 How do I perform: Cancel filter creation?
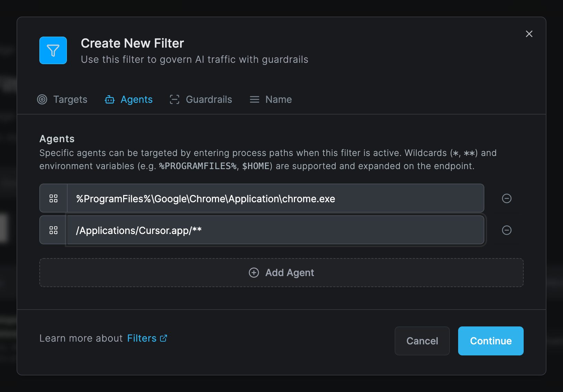422,341
